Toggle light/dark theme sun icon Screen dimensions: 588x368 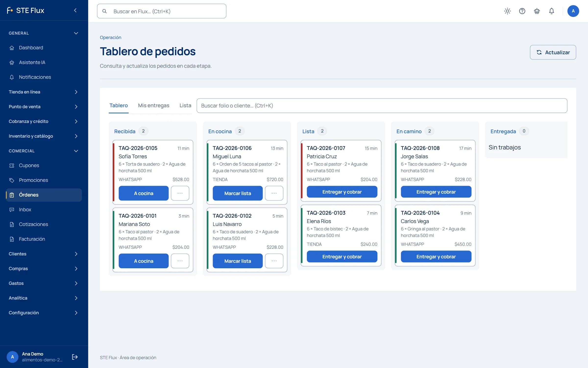click(x=507, y=11)
